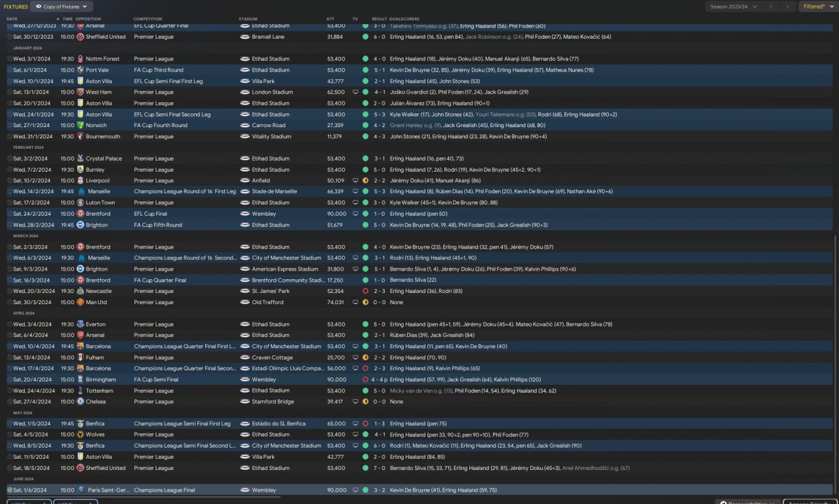Viewport: 839px width, 504px height.
Task: Click the 4 - 4 p result against Birmingham
Action: (x=380, y=379)
